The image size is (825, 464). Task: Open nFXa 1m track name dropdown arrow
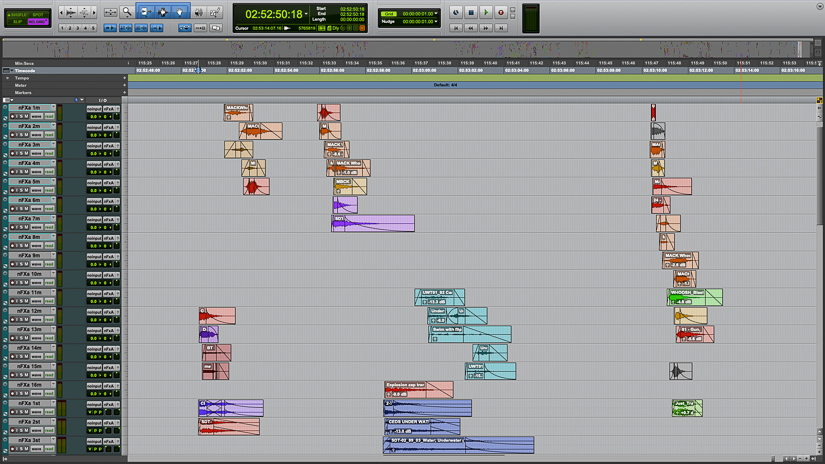pyautogui.click(x=54, y=108)
